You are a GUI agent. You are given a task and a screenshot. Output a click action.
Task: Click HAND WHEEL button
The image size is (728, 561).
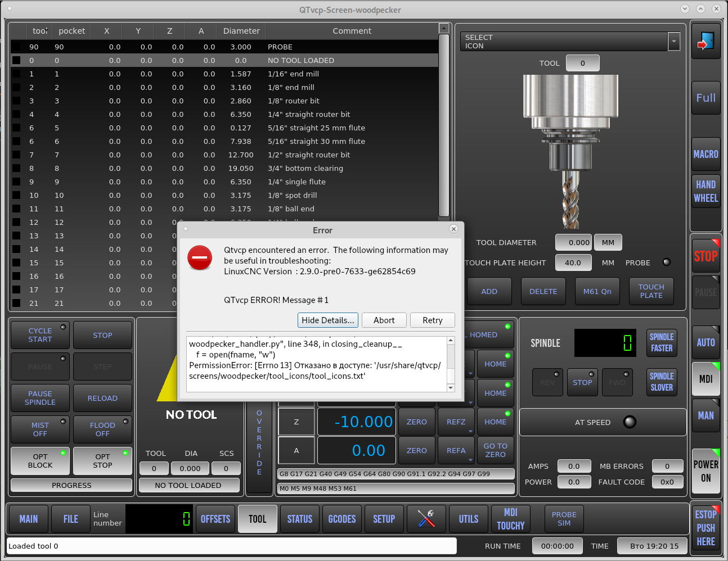pos(705,191)
